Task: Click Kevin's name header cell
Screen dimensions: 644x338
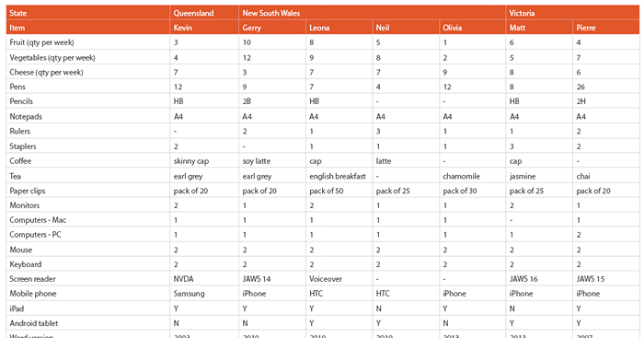Action: [204, 28]
